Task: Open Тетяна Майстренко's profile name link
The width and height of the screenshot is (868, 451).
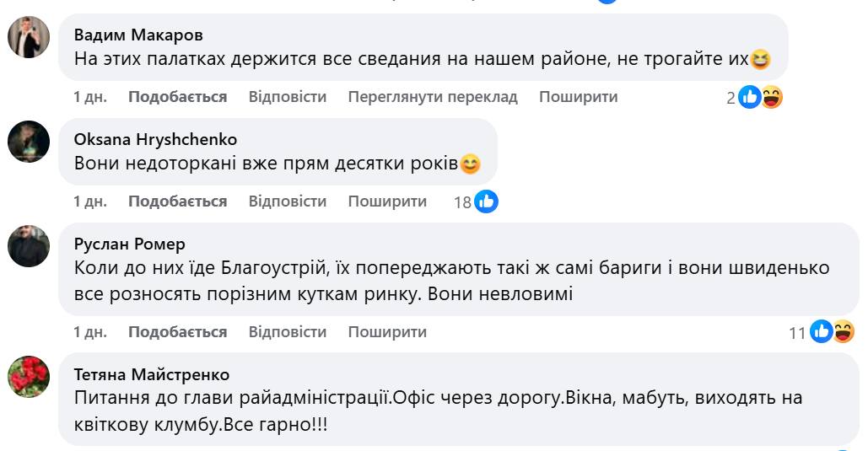Action: [x=152, y=374]
